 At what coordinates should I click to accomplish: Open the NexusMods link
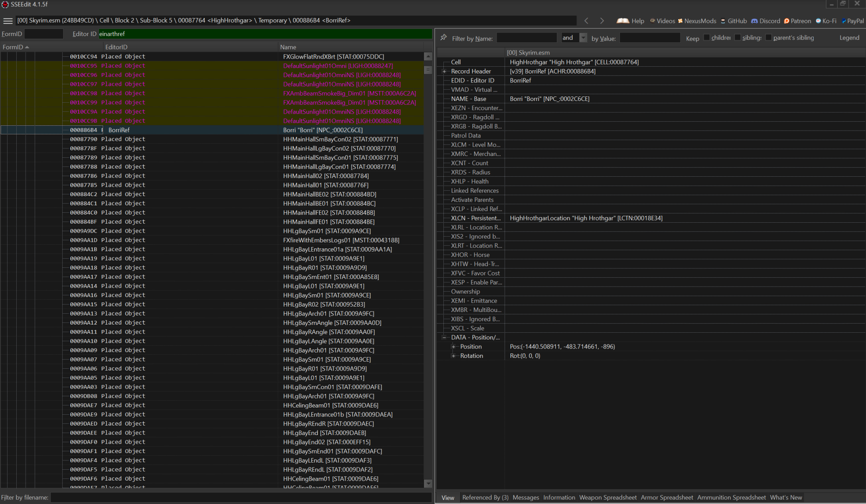click(x=697, y=21)
